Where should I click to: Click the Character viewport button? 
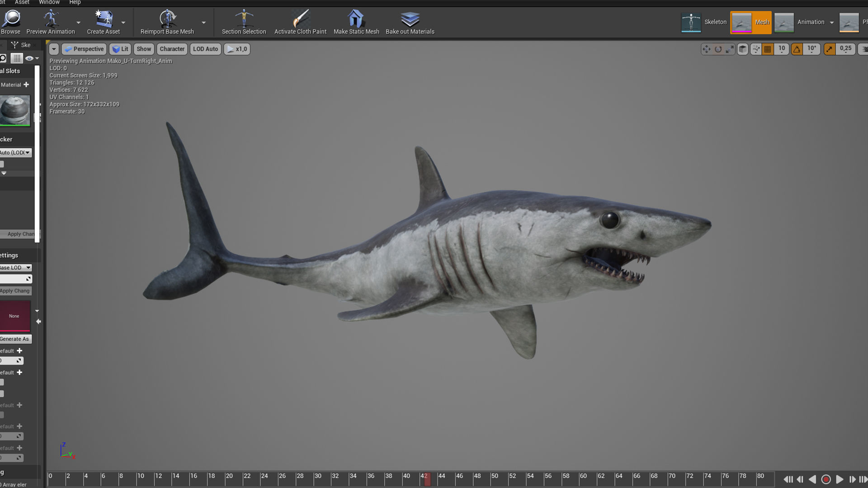tap(172, 49)
